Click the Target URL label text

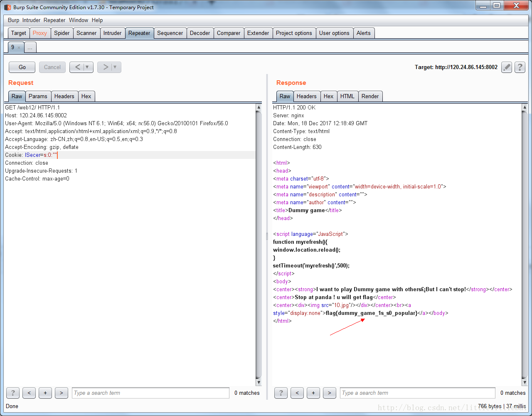(456, 67)
